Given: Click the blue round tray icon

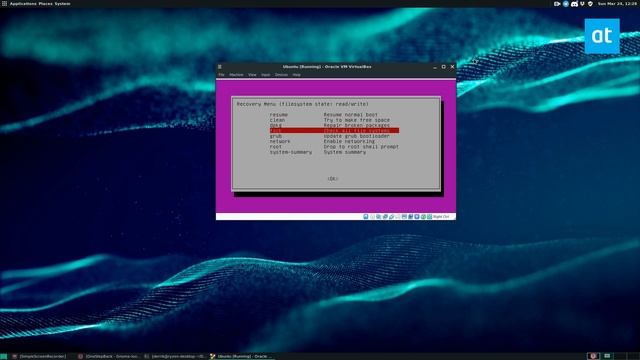Looking at the screenshot, I should click(566, 4).
